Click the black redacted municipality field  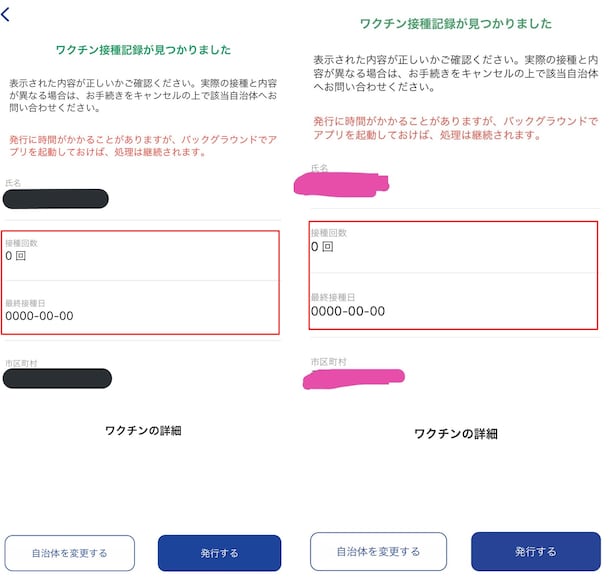(x=57, y=378)
